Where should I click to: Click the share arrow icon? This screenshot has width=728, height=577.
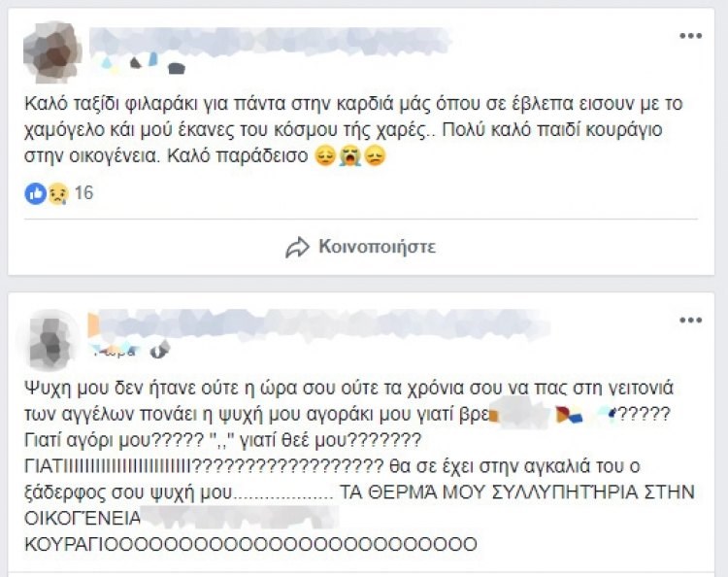pyautogui.click(x=297, y=247)
